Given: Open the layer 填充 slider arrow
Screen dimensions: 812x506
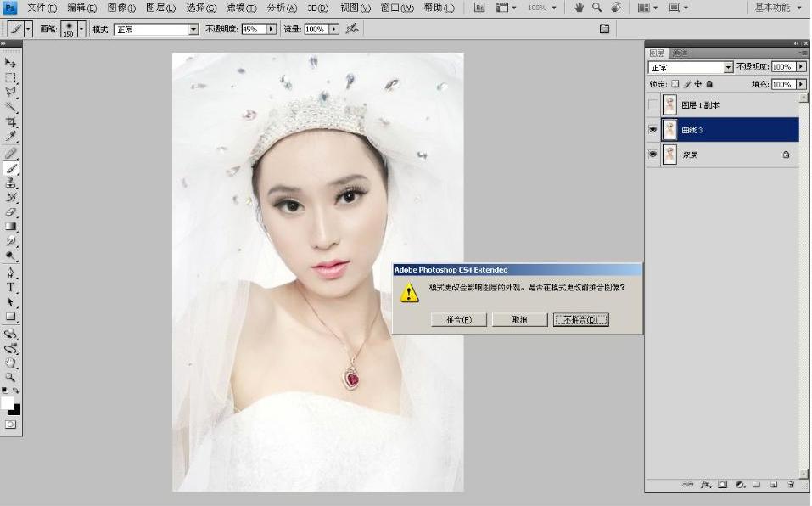Looking at the screenshot, I should 801,84.
